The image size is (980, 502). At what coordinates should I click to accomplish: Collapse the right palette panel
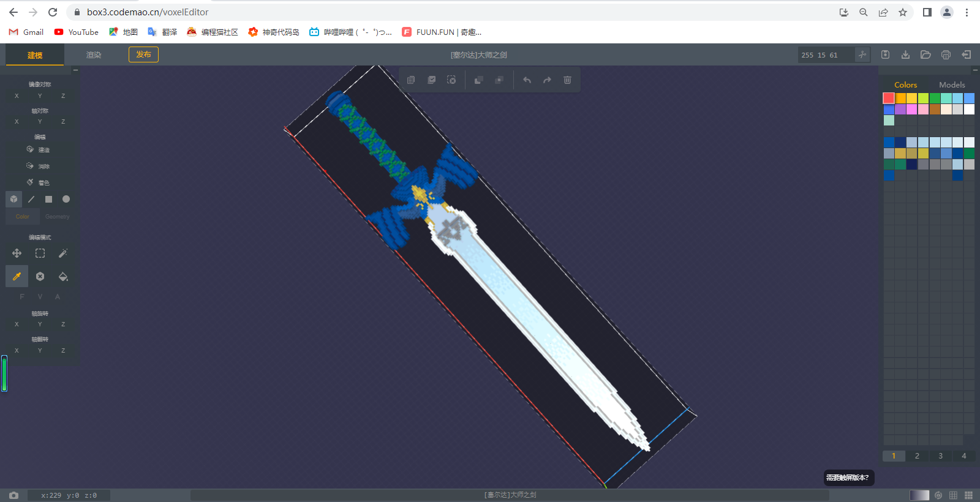pyautogui.click(x=975, y=70)
